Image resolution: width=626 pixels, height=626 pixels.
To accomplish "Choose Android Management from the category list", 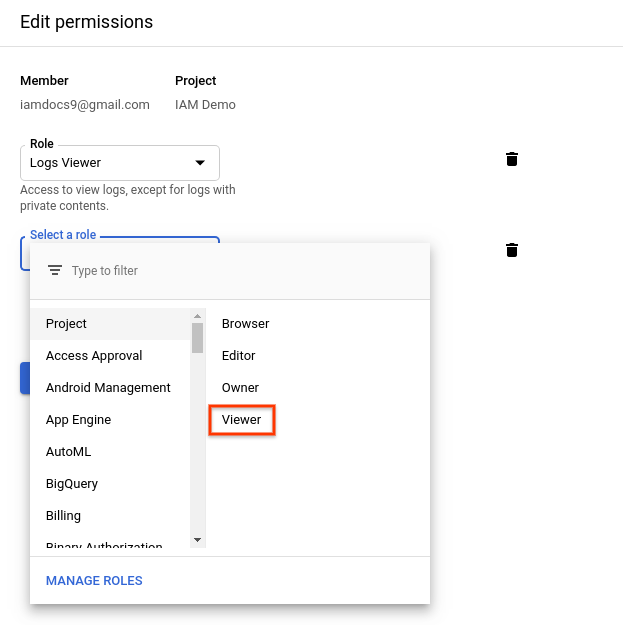I will coord(110,388).
